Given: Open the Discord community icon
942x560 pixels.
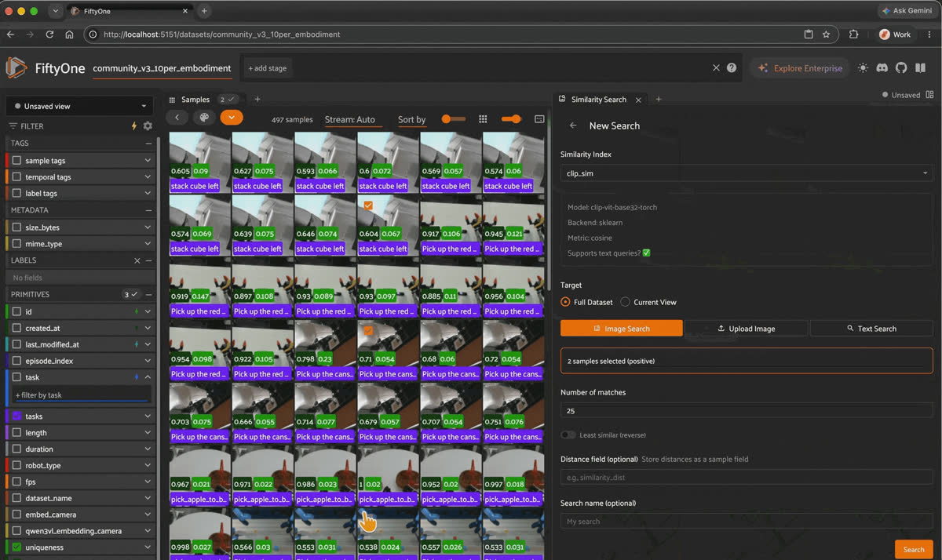Looking at the screenshot, I should [x=882, y=68].
